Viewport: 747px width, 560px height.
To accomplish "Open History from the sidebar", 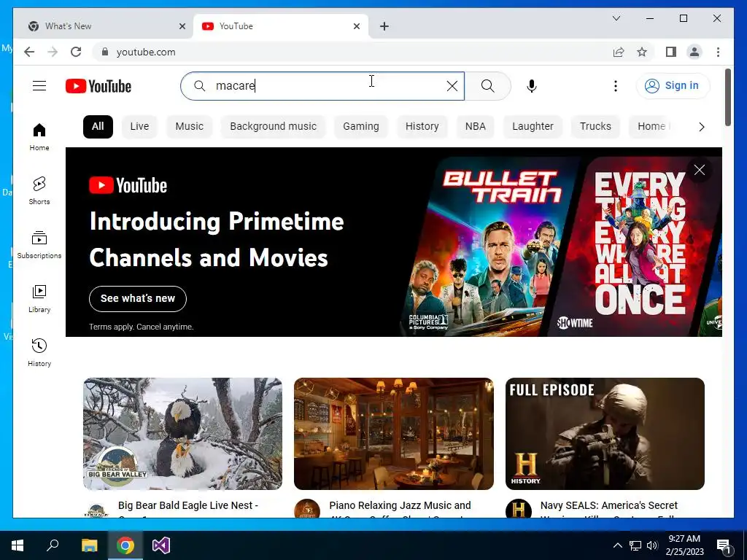I will pos(39,353).
